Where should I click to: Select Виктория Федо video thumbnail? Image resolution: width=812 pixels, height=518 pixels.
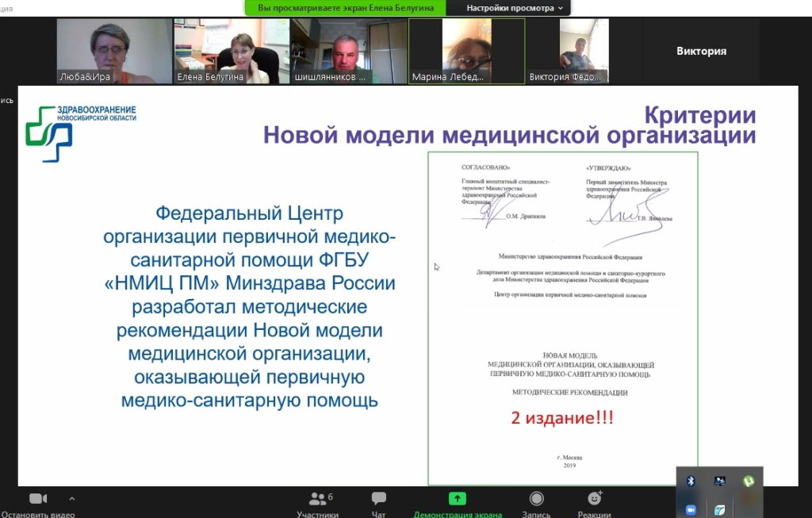(x=584, y=51)
